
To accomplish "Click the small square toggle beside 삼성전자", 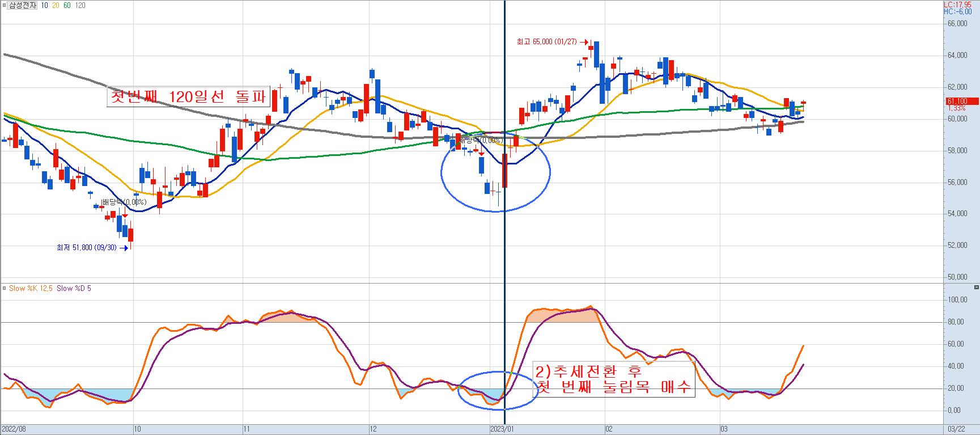I will click(4, 5).
